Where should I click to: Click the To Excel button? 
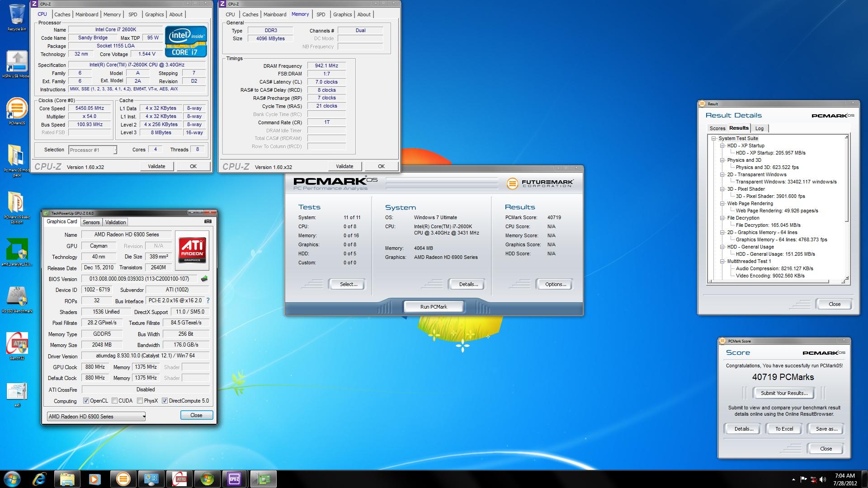pos(784,429)
